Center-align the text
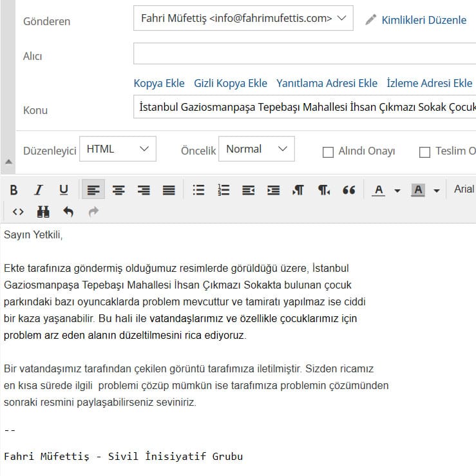 point(119,190)
